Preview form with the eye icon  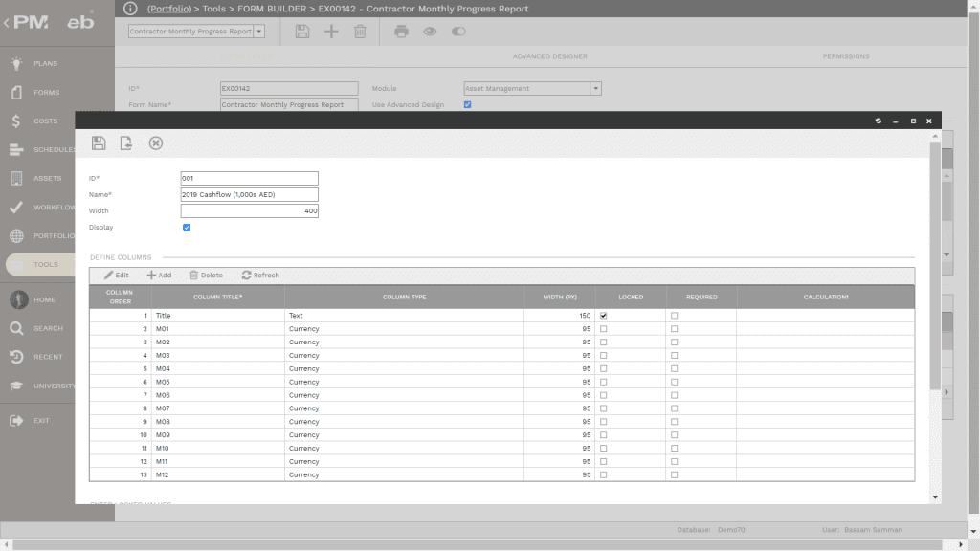pyautogui.click(x=430, y=32)
